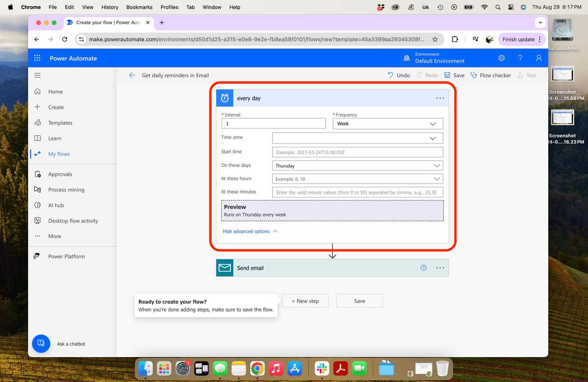Click the Chrome address bar URL
This screenshot has height=382, width=588.
(x=256, y=39)
